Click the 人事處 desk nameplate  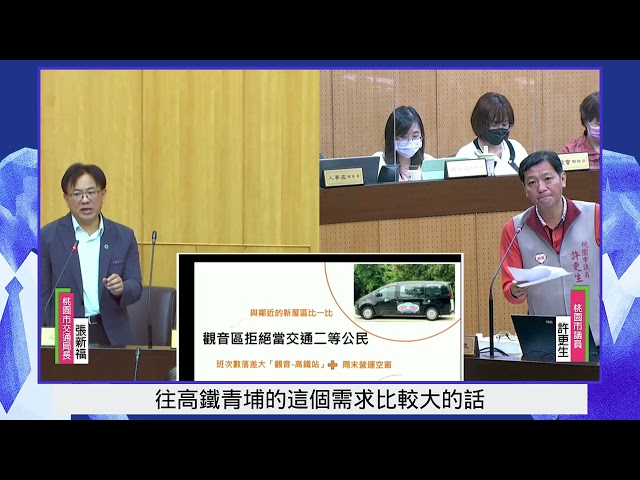tap(343, 177)
